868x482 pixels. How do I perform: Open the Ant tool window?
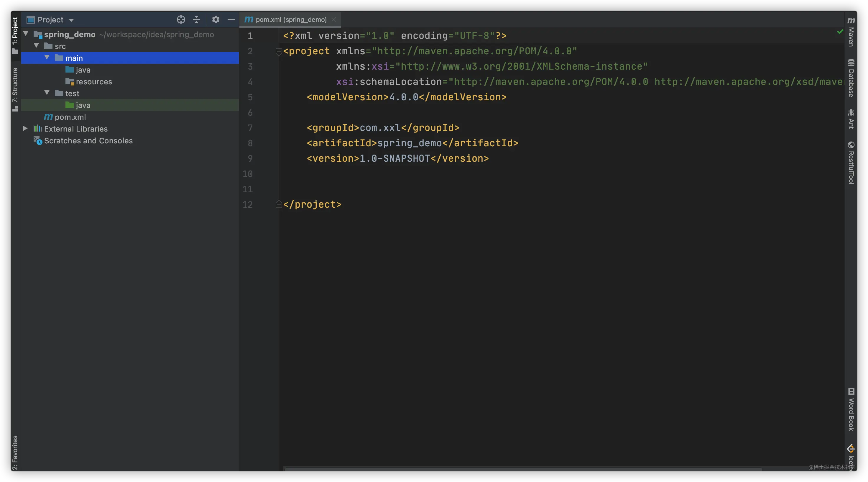pyautogui.click(x=851, y=119)
